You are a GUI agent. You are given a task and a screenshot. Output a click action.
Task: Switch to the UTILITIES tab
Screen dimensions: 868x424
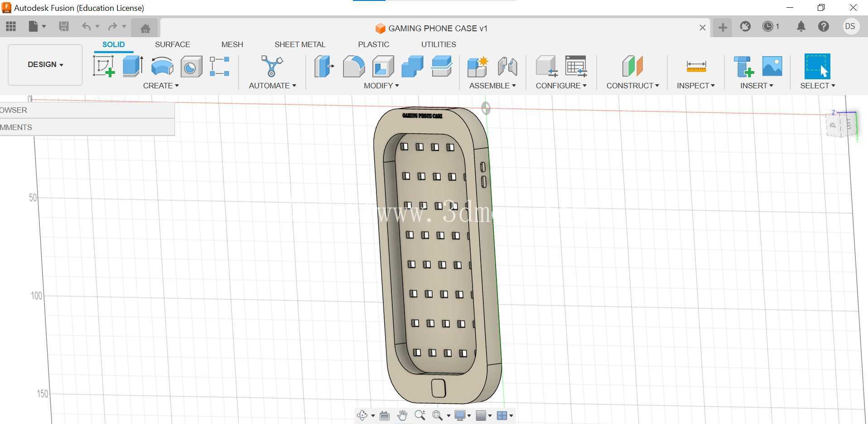tap(439, 44)
